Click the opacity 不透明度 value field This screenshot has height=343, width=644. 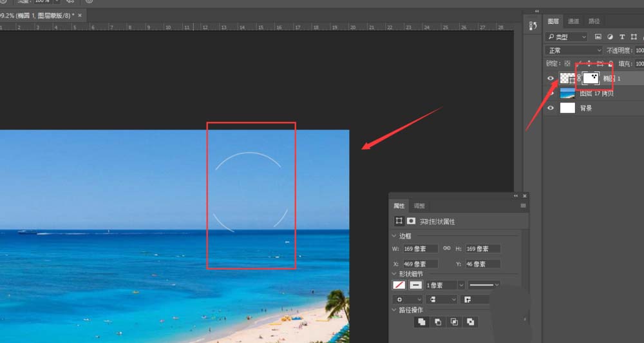click(x=639, y=50)
